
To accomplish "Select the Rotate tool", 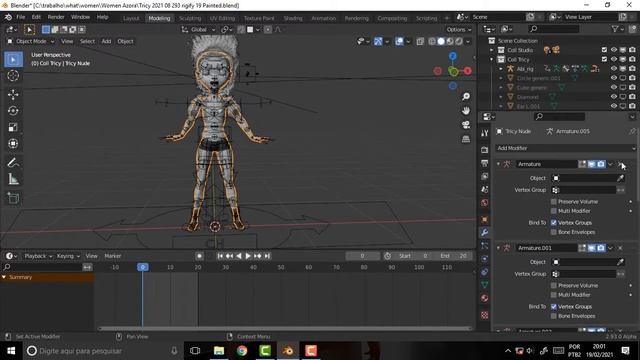I will pyautogui.click(x=13, y=111).
